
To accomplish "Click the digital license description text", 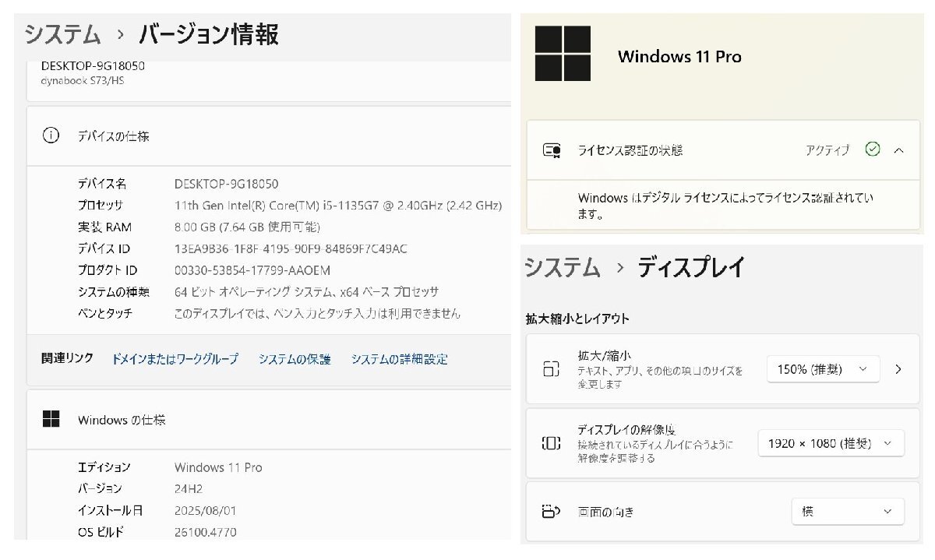I will click(x=725, y=206).
